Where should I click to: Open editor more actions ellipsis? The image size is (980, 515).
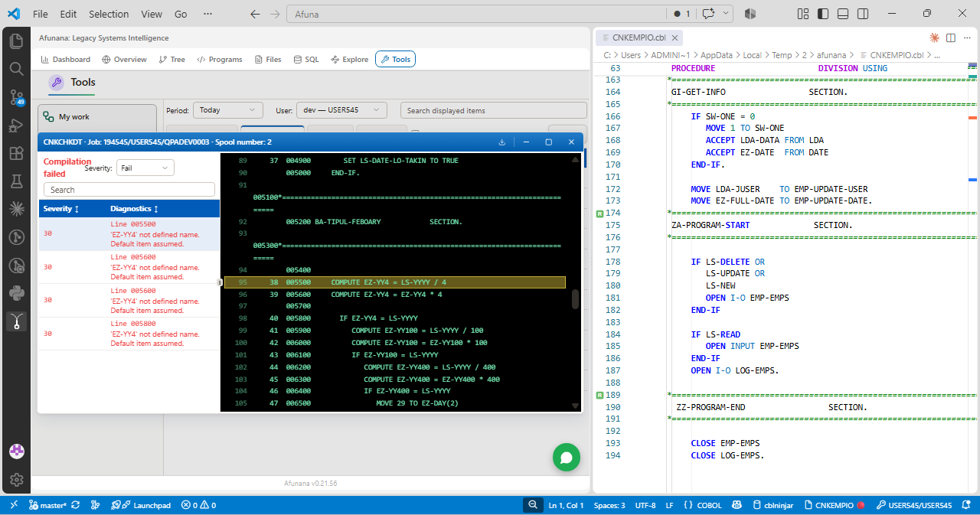click(967, 37)
